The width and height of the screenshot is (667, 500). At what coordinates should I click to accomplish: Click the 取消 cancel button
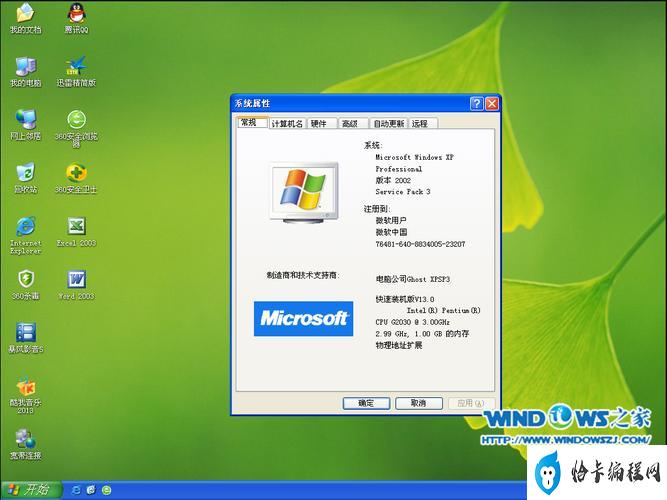tap(419, 403)
